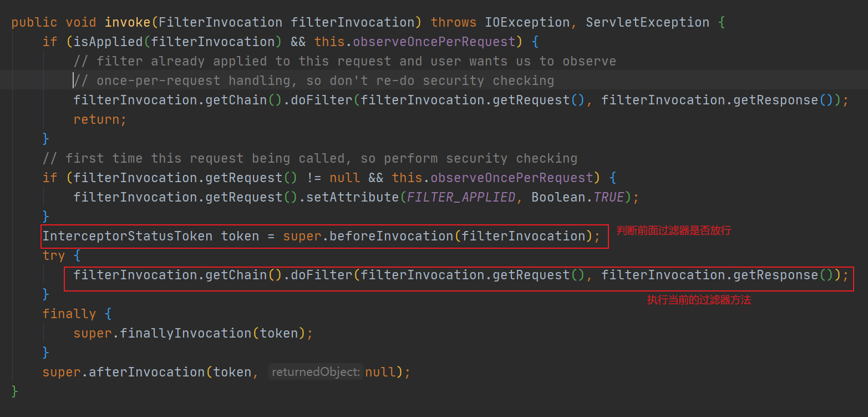Click the InterceptorStatusToken type name
868x417 pixels.
[x=128, y=236]
